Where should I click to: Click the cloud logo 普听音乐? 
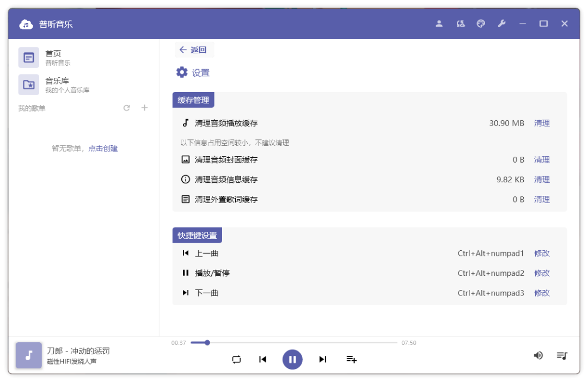[x=26, y=23]
